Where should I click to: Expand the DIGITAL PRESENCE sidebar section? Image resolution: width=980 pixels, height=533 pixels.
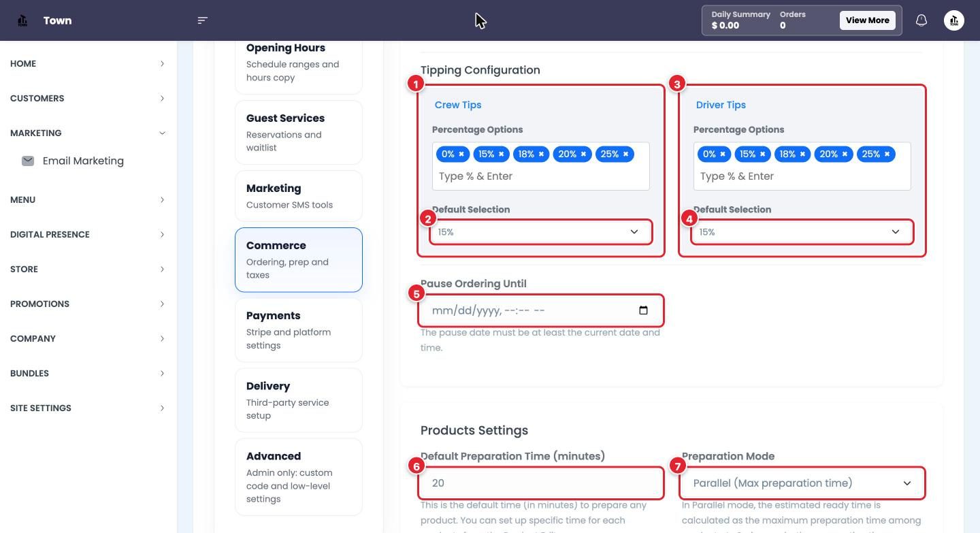point(87,234)
